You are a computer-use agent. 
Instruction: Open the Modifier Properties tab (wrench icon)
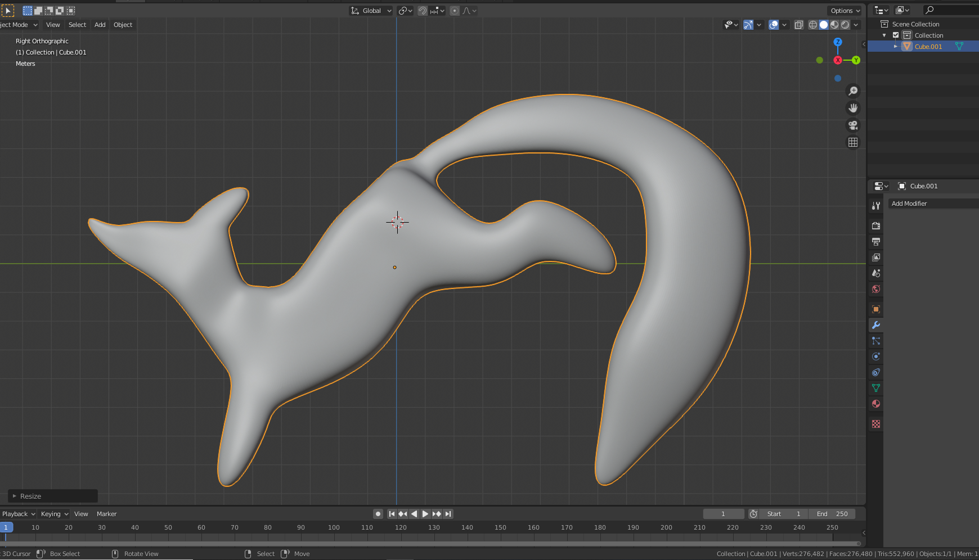tap(875, 324)
